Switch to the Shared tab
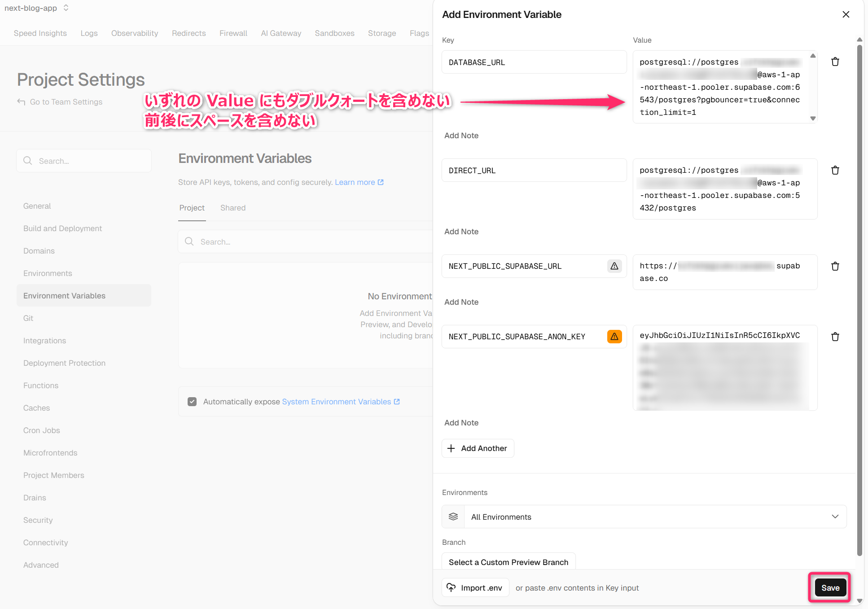This screenshot has width=868, height=609. (x=232, y=208)
